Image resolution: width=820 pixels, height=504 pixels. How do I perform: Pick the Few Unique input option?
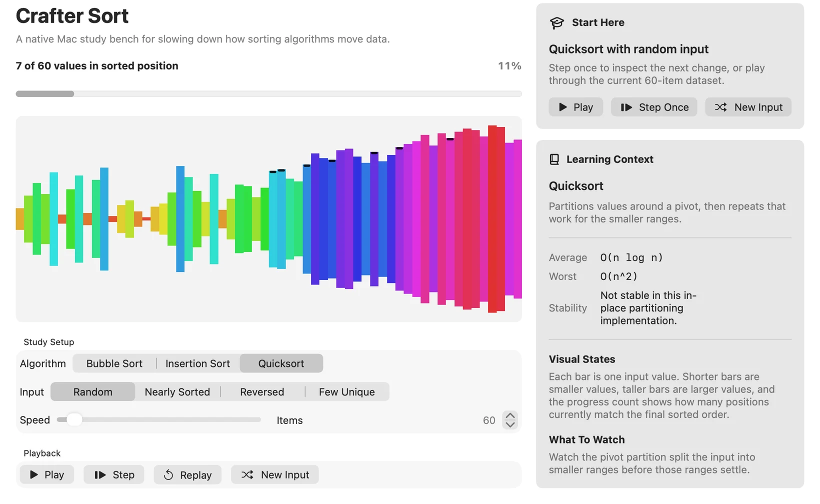(x=347, y=392)
